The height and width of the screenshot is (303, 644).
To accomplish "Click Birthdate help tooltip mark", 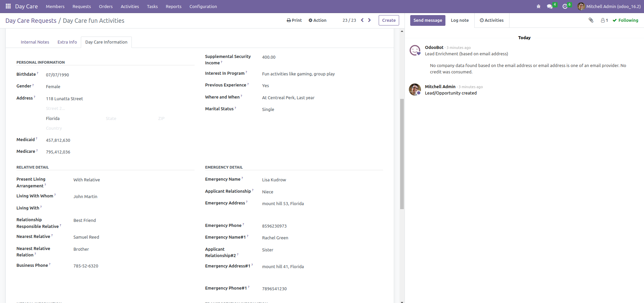I will tap(38, 73).
